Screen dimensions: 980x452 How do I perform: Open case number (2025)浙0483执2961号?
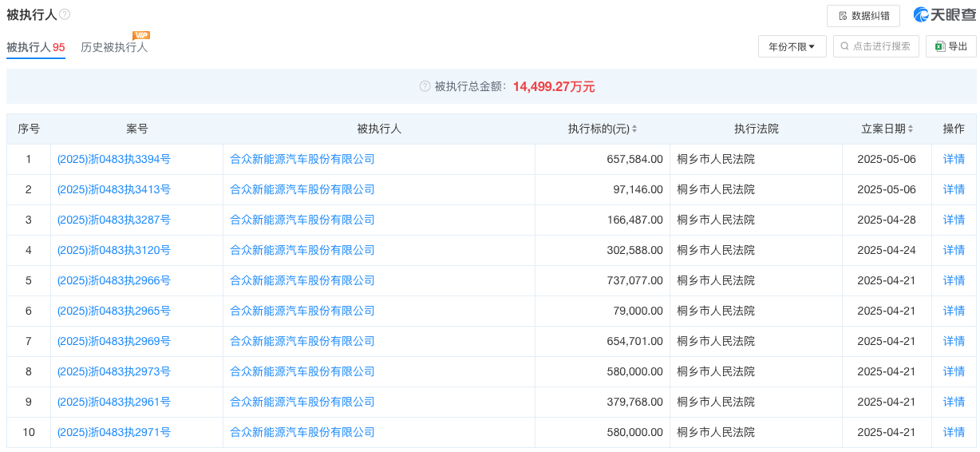coord(114,402)
